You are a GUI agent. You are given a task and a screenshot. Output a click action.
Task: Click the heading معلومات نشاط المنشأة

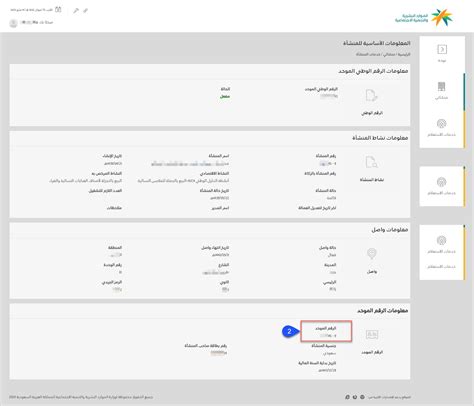click(380, 138)
